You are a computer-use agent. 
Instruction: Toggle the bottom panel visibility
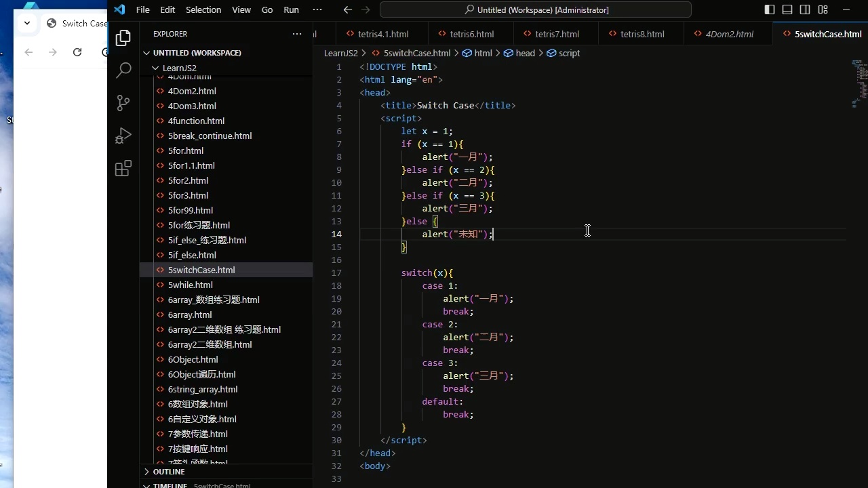pos(787,9)
